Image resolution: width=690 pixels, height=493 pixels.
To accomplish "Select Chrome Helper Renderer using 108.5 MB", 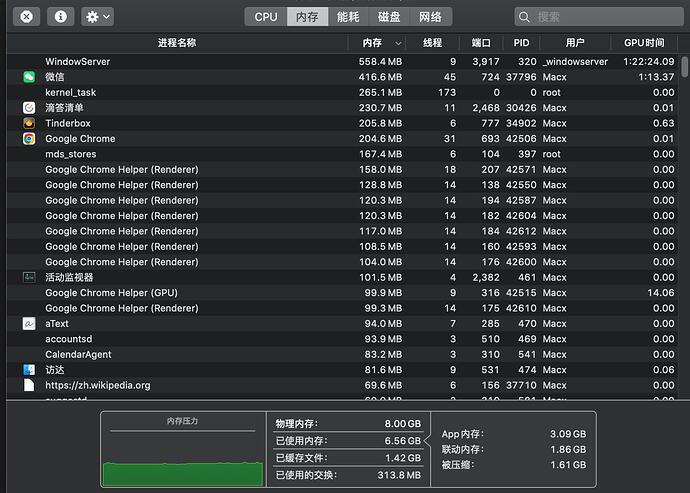I will [x=342, y=246].
